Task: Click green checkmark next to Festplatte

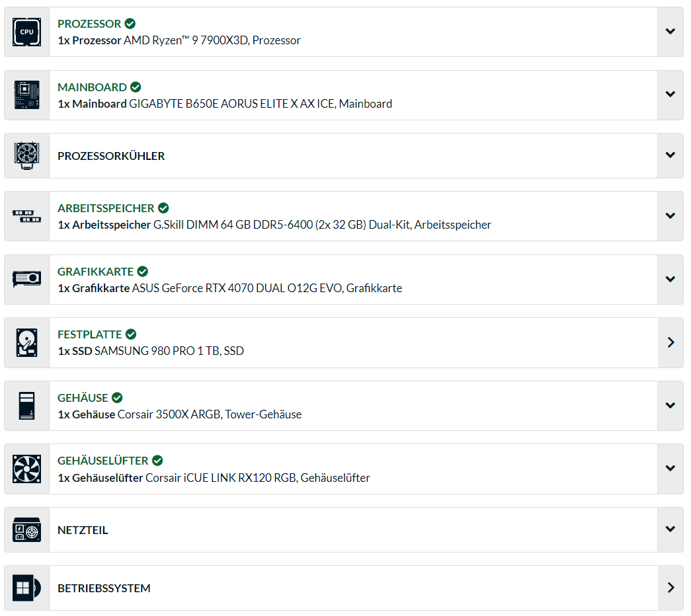Action: pyautogui.click(x=131, y=334)
